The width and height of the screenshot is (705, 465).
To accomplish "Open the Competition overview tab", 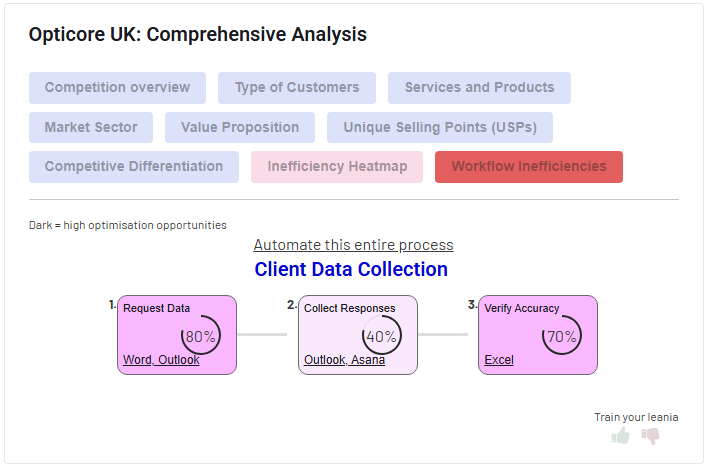I will coord(117,88).
